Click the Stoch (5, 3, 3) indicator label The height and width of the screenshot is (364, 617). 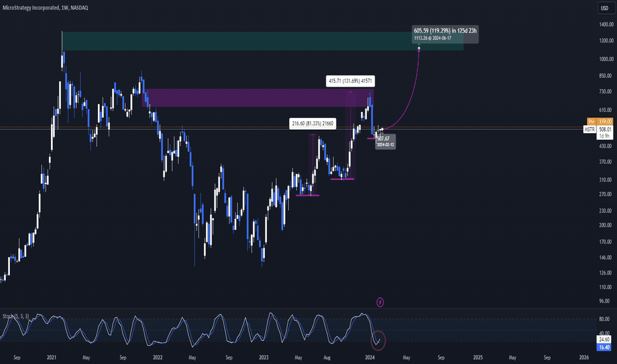[x=16, y=316]
